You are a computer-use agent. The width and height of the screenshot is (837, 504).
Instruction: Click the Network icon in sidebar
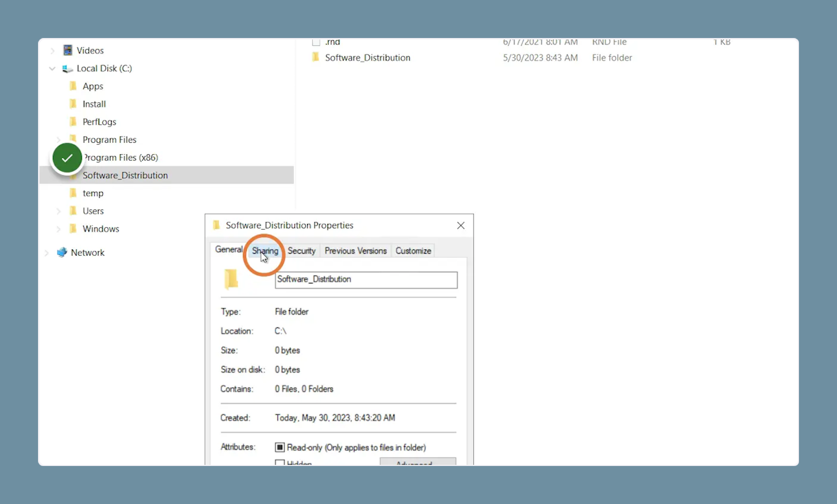click(x=62, y=252)
